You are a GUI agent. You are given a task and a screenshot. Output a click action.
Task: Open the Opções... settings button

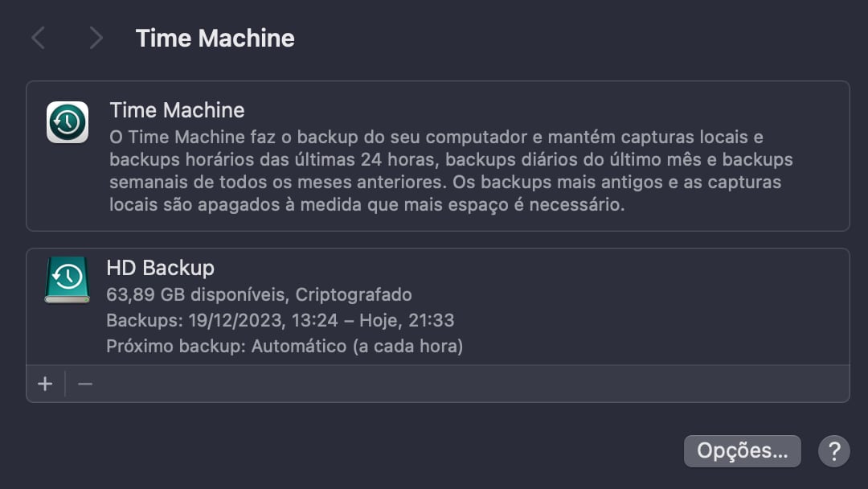pyautogui.click(x=742, y=451)
